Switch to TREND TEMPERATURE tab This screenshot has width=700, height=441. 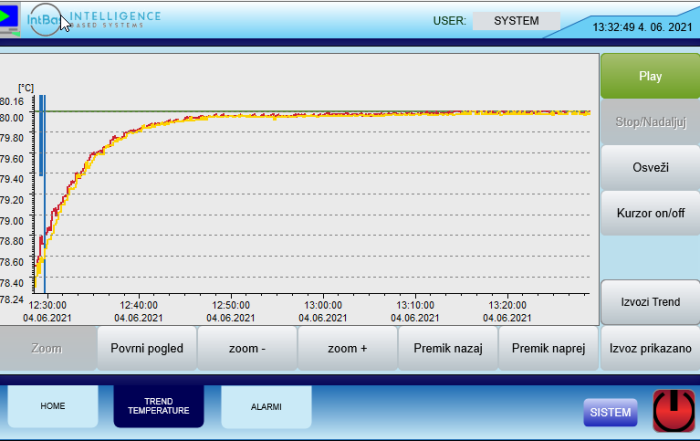158,406
